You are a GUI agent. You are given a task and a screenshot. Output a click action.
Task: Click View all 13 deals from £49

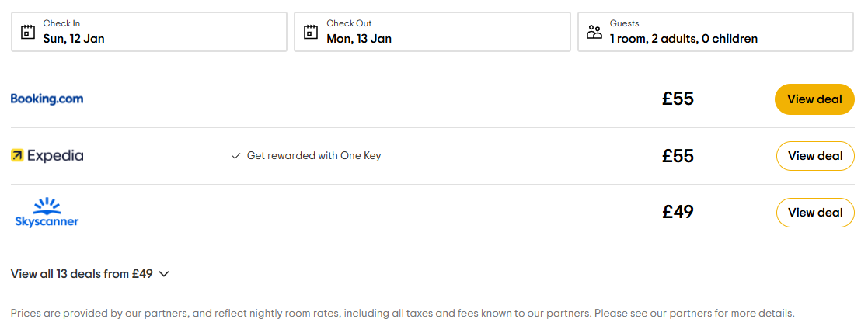coord(82,274)
